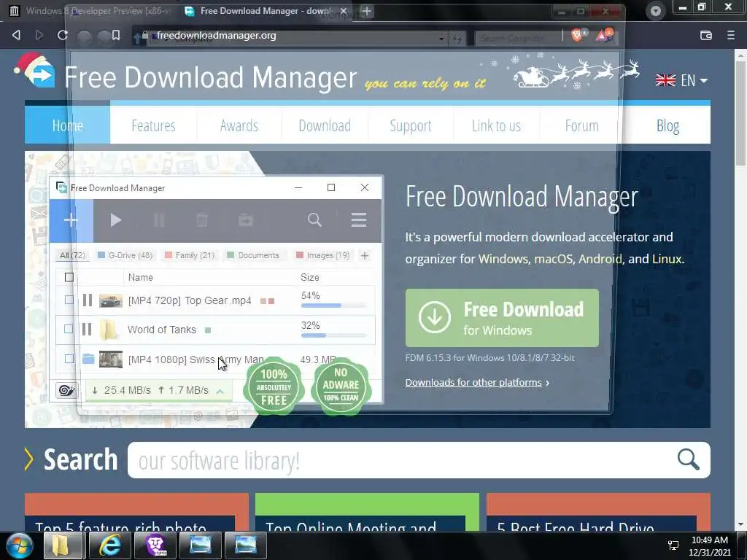Click the search magnifier in FDM preview toolbar

314,219
